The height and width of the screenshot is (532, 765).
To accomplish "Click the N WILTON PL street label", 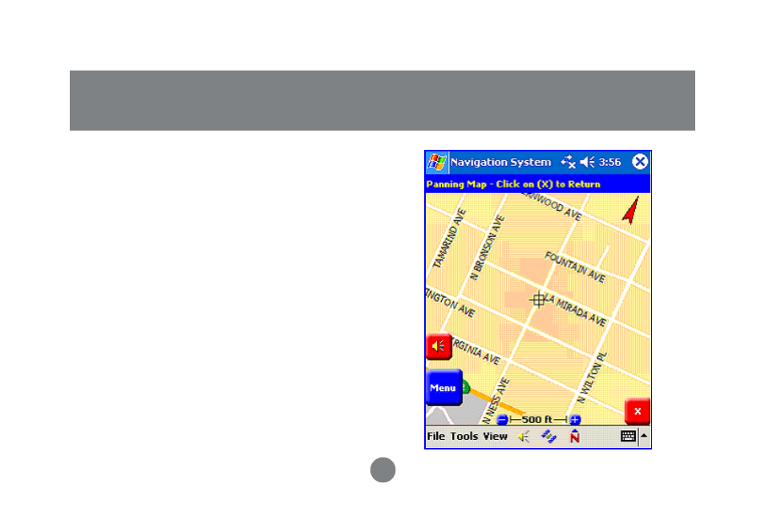I will tap(593, 377).
